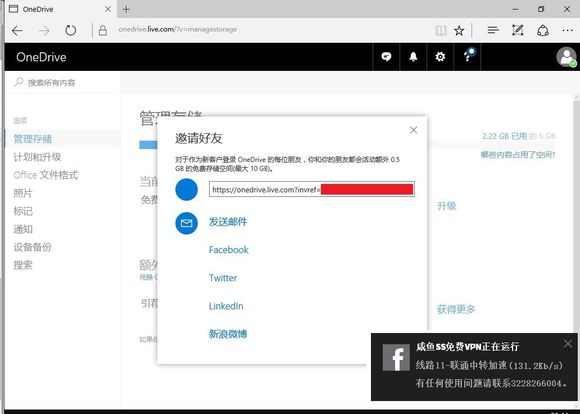The image size is (580, 414).
Task: Close the OneDrive browser tab
Action: 108,9
